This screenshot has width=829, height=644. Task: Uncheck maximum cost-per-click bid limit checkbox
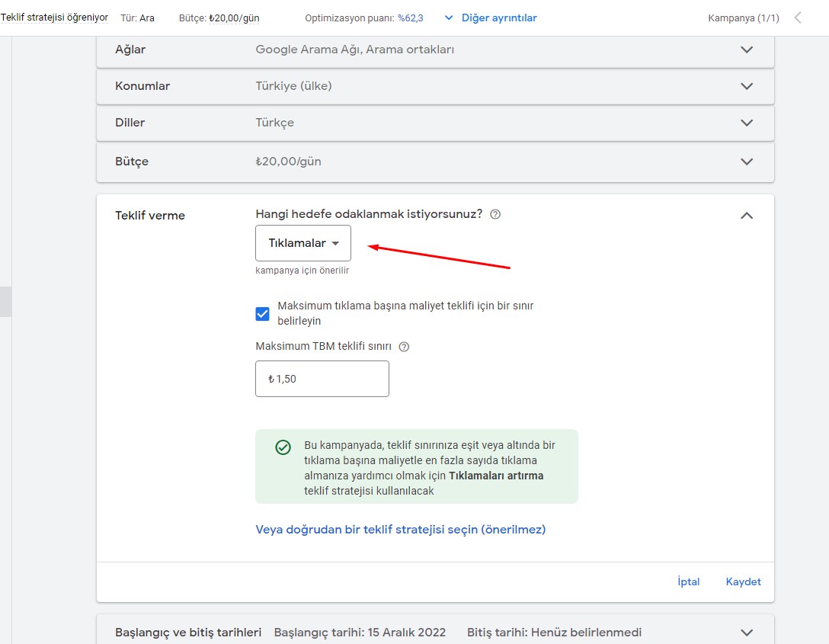[262, 313]
